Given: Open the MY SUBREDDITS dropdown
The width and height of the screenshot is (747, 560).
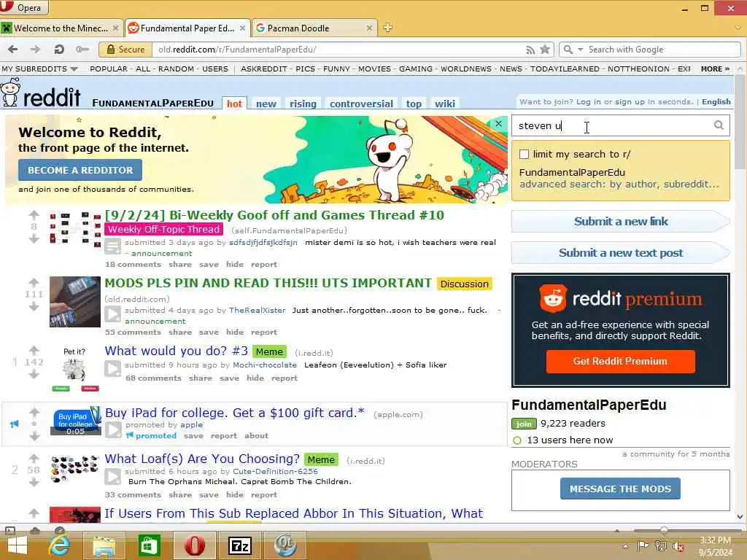Looking at the screenshot, I should pos(39,69).
